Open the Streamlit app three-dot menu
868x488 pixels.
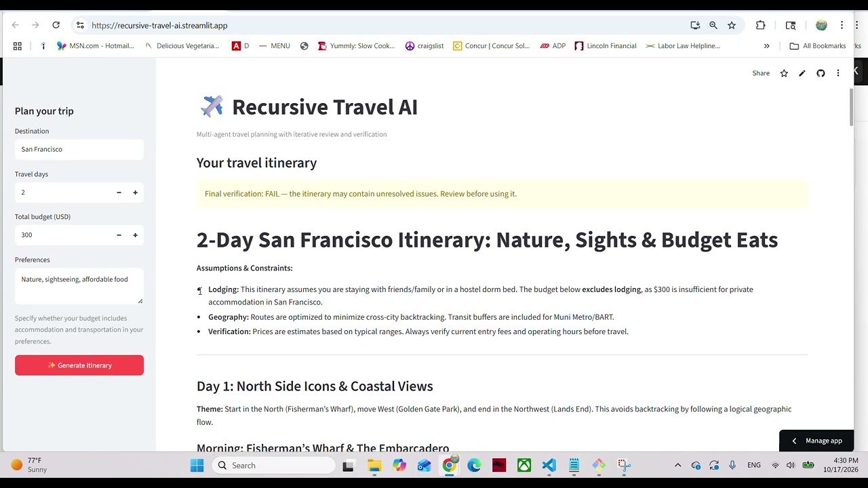click(838, 73)
